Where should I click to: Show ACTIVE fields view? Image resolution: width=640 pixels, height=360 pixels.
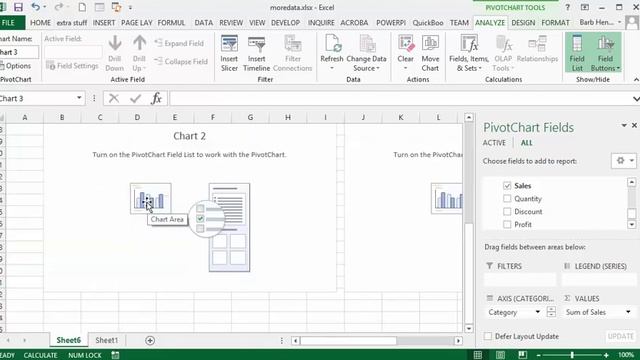[x=494, y=143]
